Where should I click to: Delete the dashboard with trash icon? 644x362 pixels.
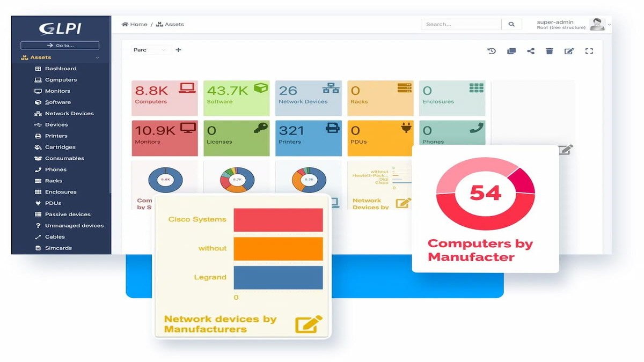pyautogui.click(x=550, y=51)
